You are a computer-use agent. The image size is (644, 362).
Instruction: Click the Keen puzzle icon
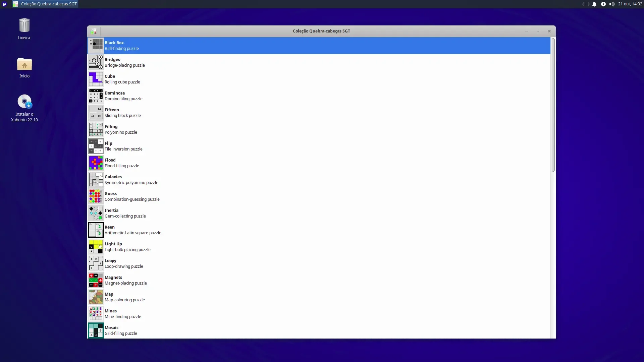pos(96,230)
